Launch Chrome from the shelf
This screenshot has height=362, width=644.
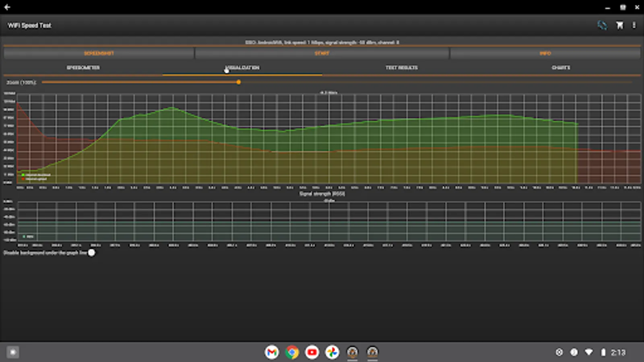[x=292, y=352]
